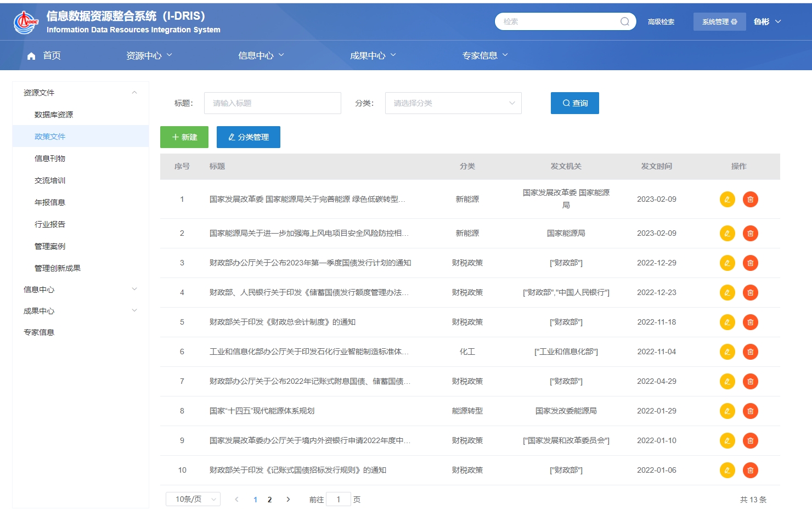
Task: Click the title 国家“十四五”现代能源体系规划
Action: [x=262, y=411]
